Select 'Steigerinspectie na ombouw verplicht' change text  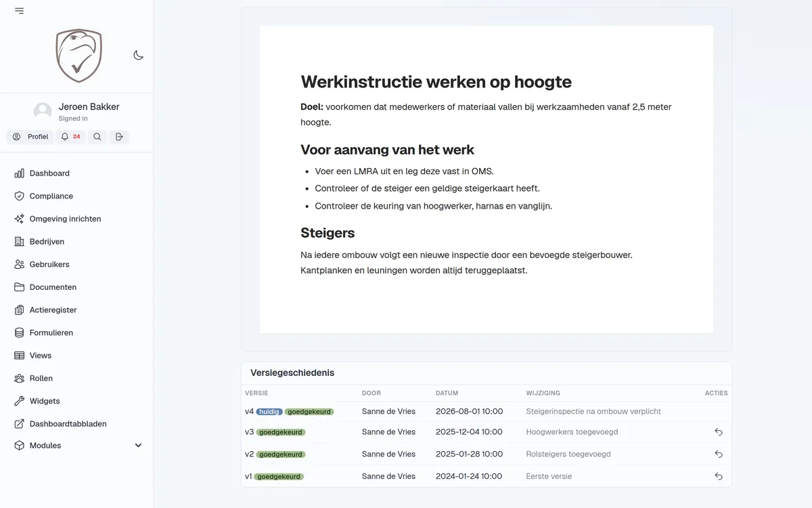593,411
